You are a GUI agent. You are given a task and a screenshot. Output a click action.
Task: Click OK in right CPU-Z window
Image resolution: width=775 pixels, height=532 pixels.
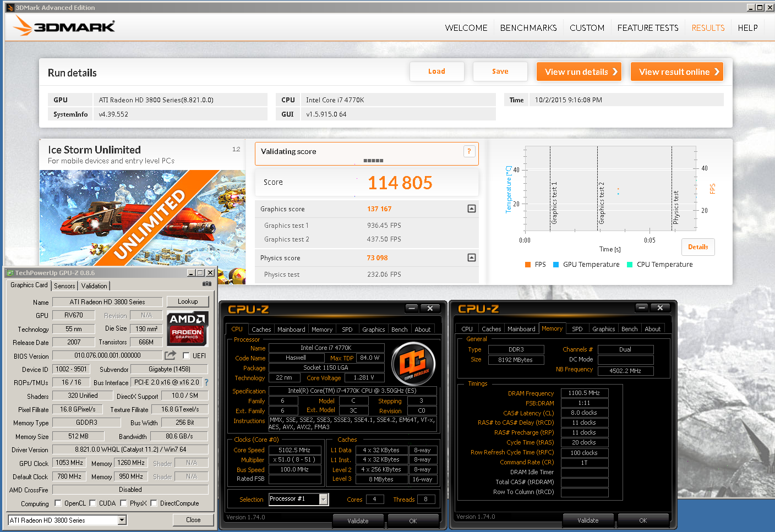tap(642, 520)
